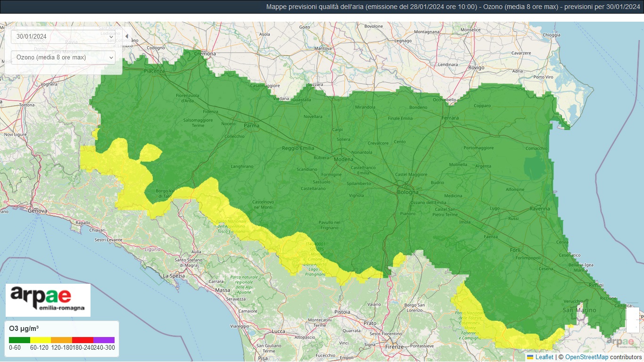Open the Leaflet attribution link

click(544, 357)
